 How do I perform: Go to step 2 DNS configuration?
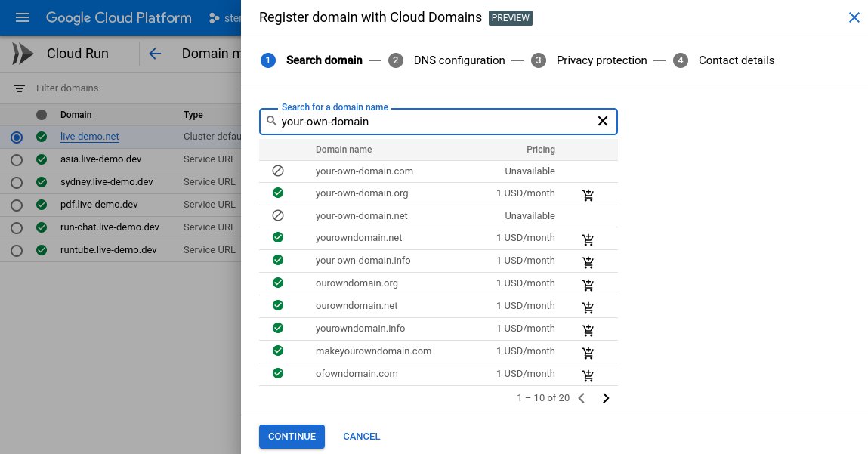(446, 60)
